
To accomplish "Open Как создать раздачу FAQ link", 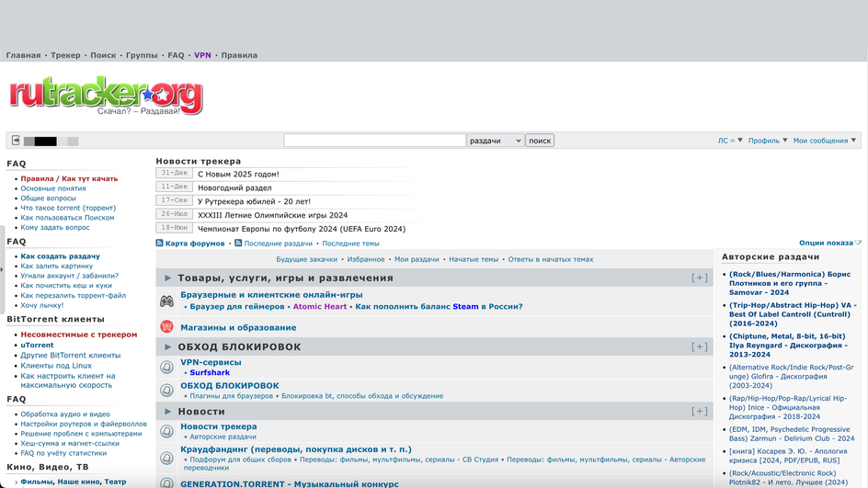I will (61, 256).
